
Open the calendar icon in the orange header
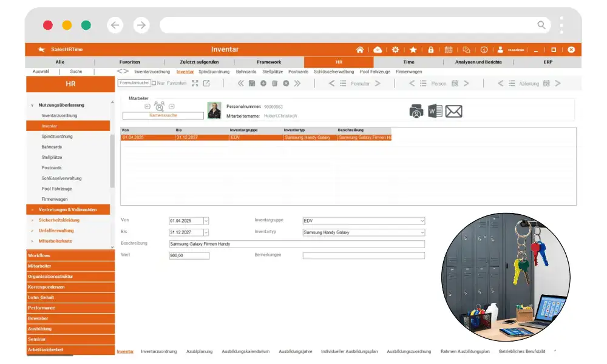point(449,50)
